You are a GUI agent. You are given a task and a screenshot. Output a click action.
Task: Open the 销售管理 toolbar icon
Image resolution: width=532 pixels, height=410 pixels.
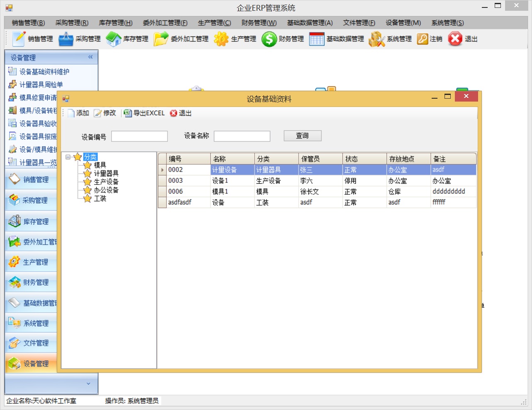point(19,39)
